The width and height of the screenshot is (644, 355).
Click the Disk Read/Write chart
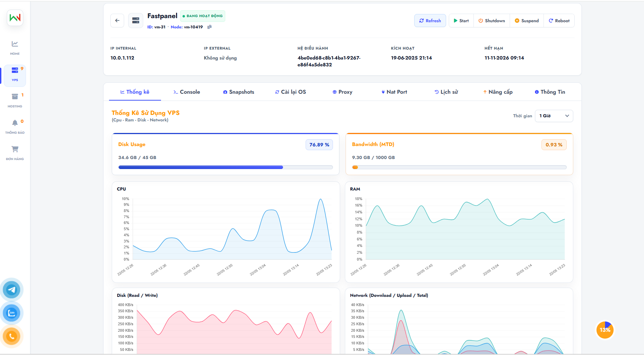(226, 321)
